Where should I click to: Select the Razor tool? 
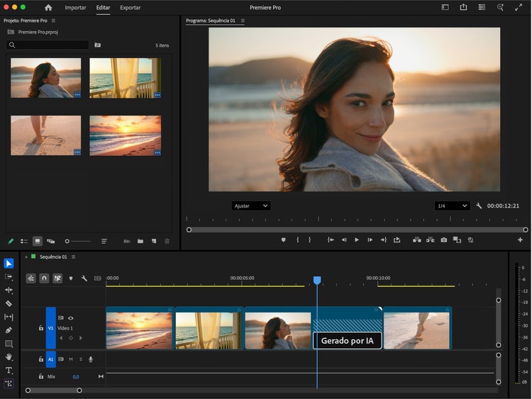[x=9, y=303]
